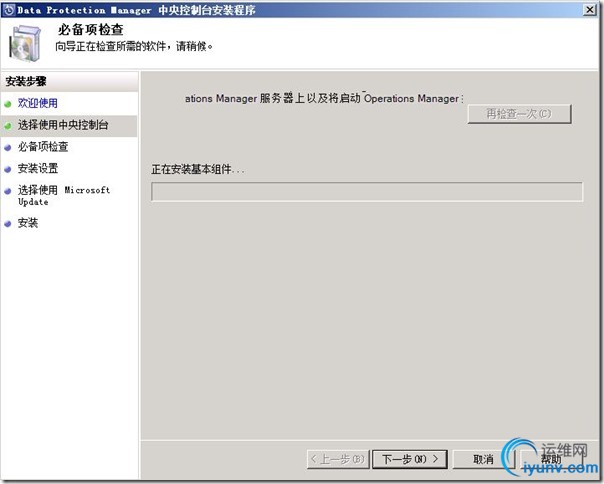Select the final 安装 step in the sidebar
604x484 pixels.
tap(28, 223)
